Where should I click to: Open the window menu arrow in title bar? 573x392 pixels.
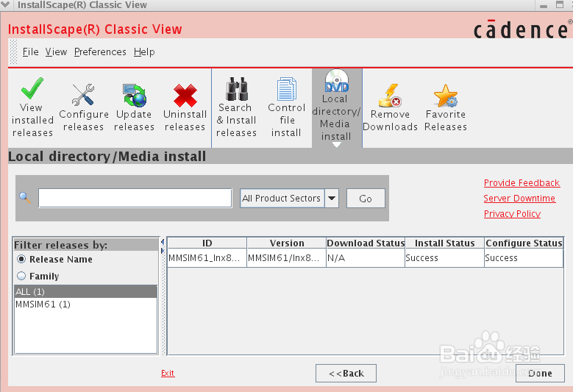[x=5, y=4]
